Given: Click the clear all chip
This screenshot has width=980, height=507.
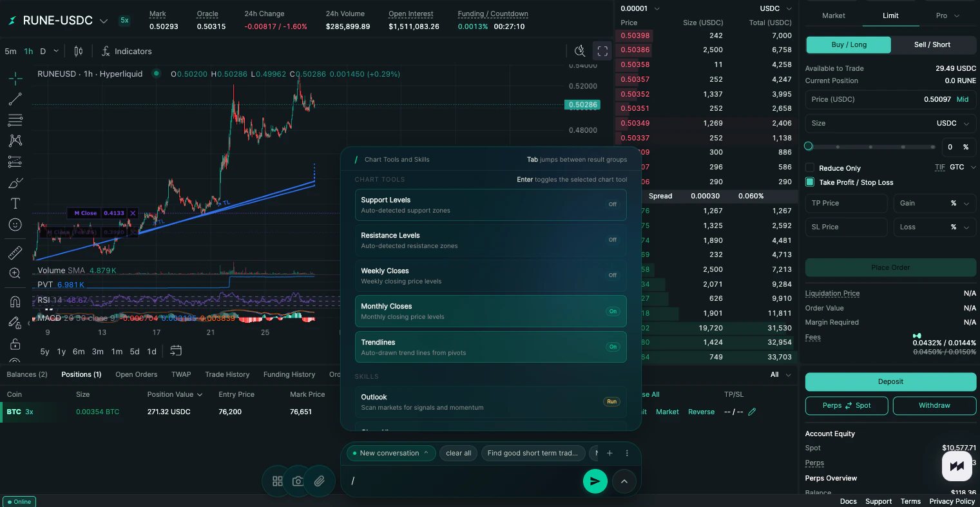Looking at the screenshot, I should [x=459, y=453].
